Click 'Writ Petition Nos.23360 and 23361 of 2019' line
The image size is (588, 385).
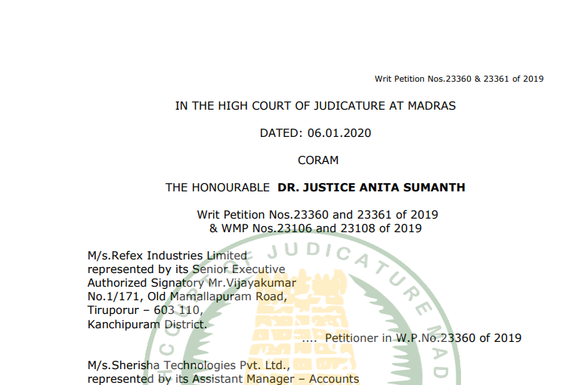[x=317, y=215]
